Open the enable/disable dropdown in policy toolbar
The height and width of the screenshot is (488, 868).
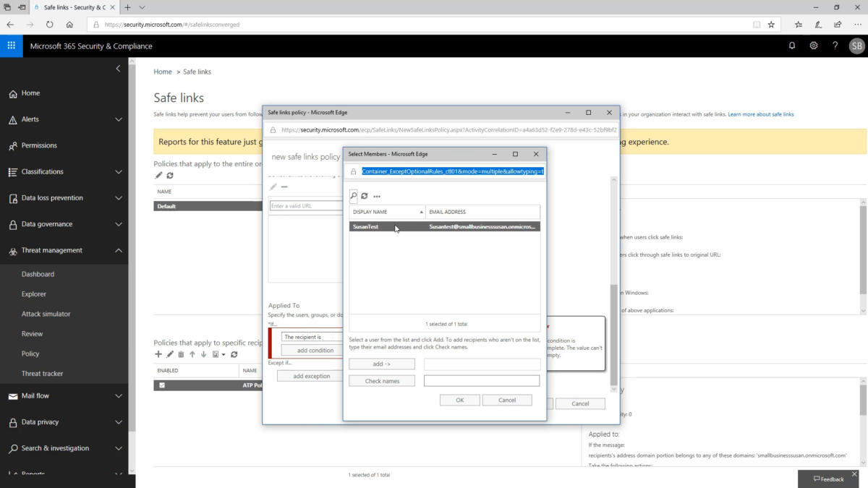click(x=219, y=354)
